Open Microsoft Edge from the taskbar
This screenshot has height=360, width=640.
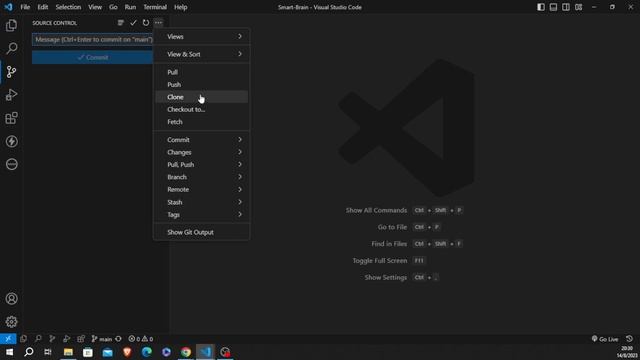[147, 352]
